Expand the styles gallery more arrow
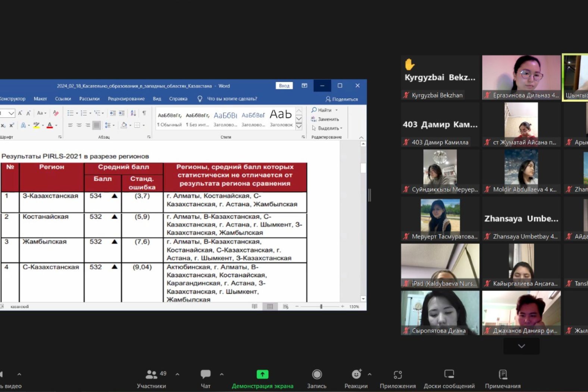 pyautogui.click(x=299, y=127)
